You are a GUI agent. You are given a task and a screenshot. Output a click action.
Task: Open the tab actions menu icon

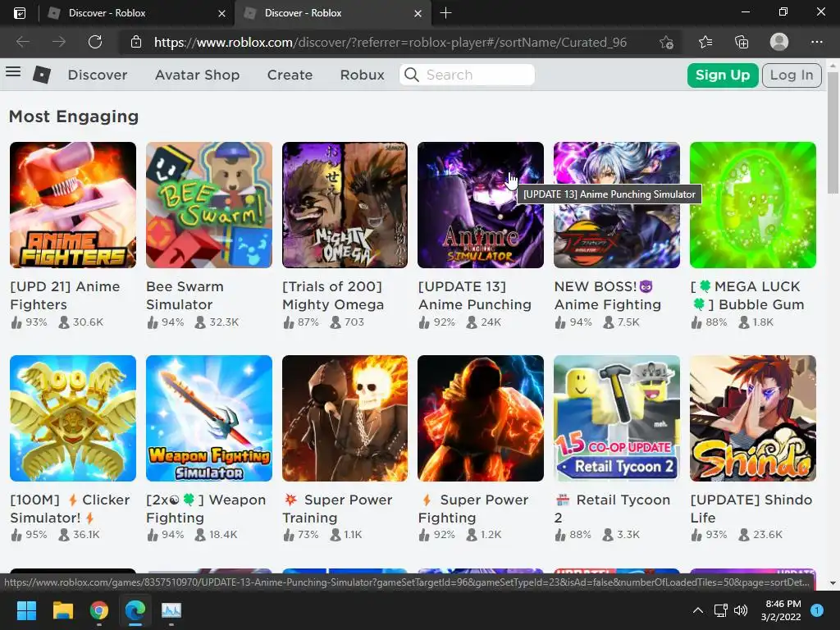(x=20, y=13)
